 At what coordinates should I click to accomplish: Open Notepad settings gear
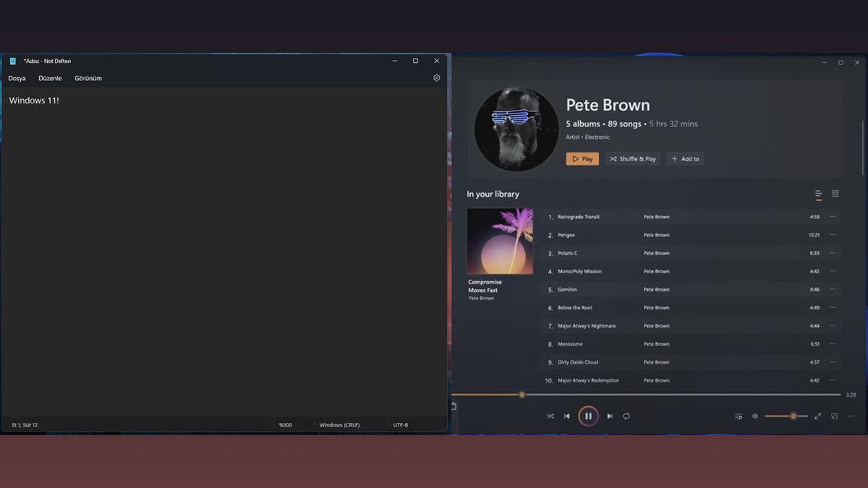tap(437, 78)
